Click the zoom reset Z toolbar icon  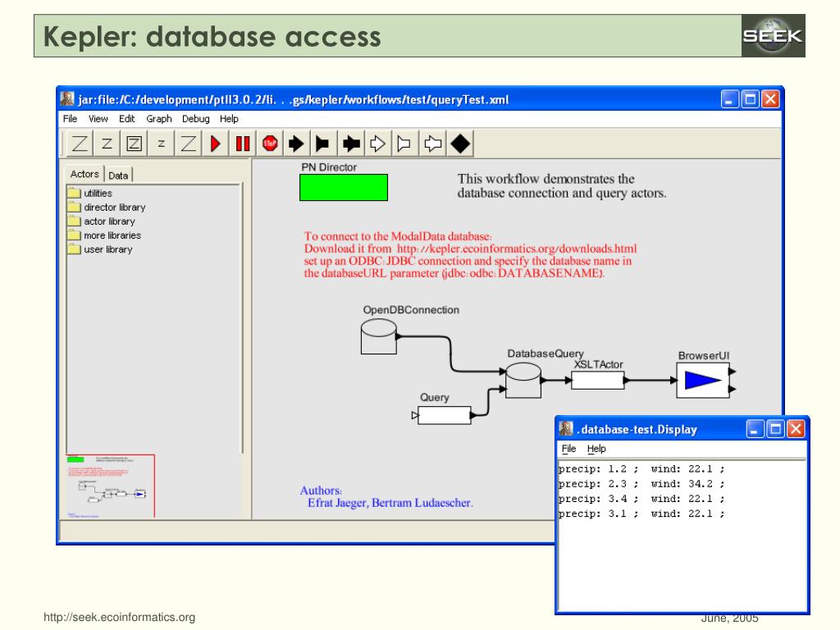point(107,144)
